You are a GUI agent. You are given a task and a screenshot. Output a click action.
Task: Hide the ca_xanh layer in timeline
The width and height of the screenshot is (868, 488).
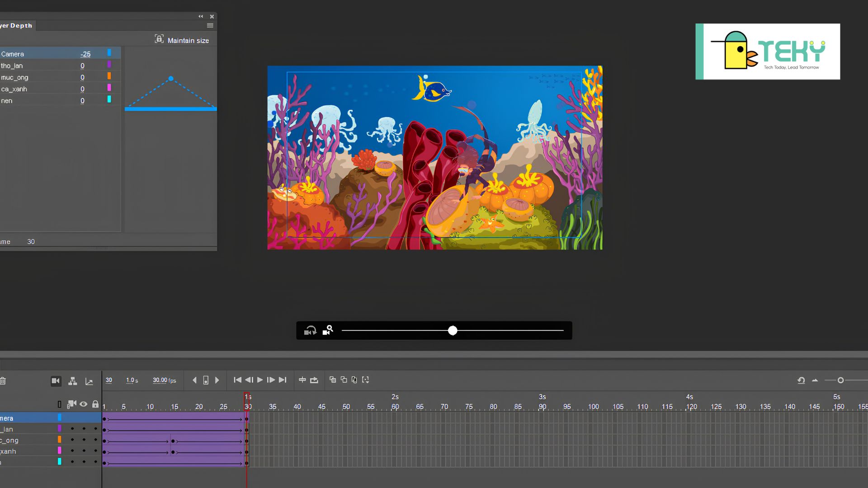(84, 451)
